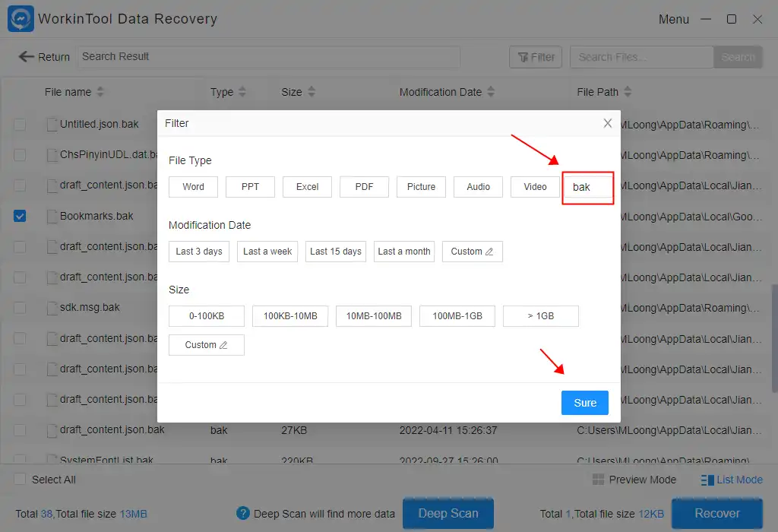Select the Picture file type filter

pyautogui.click(x=421, y=187)
